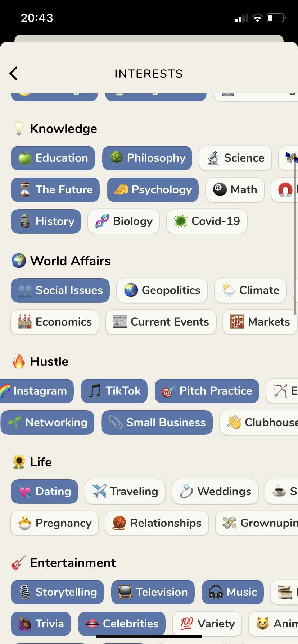Tap the airplane icon in Traveling

coord(99,491)
